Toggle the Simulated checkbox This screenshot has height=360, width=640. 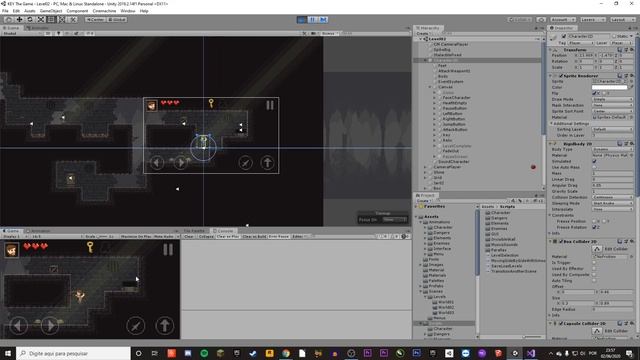(x=594, y=161)
